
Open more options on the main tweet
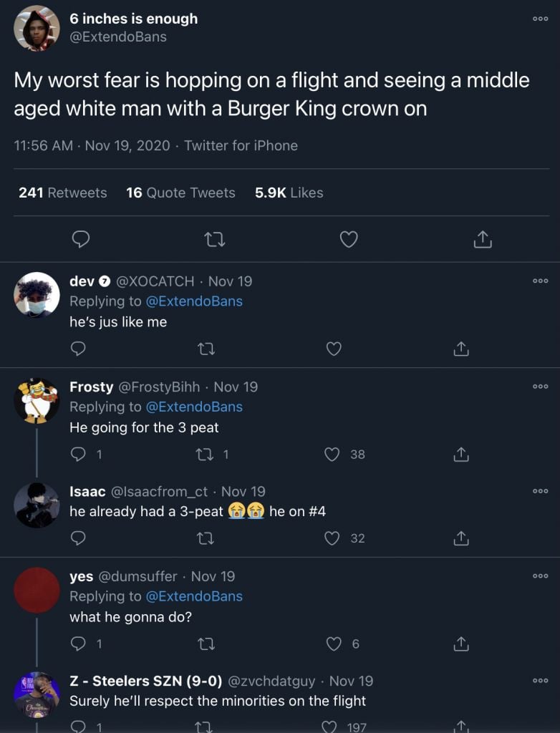[540, 19]
